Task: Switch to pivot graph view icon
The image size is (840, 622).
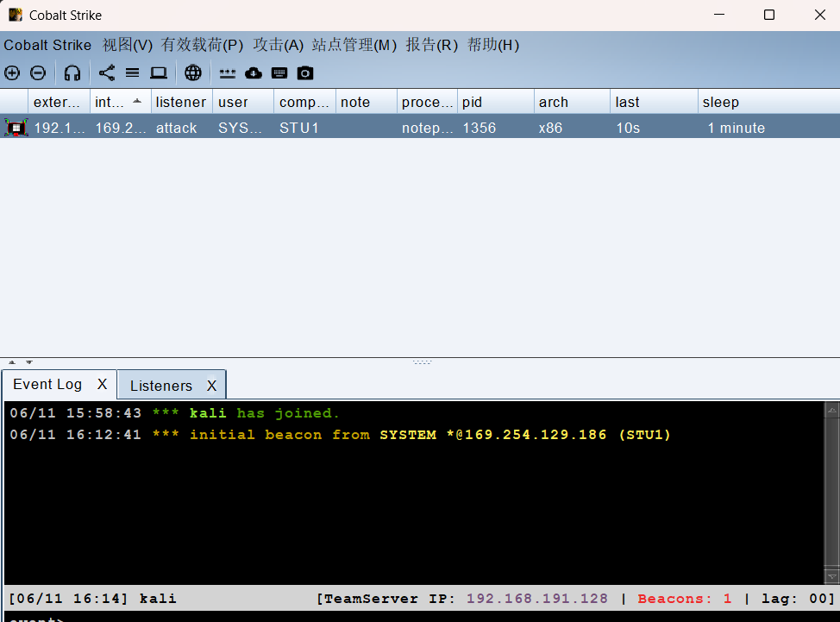Action: [107, 72]
